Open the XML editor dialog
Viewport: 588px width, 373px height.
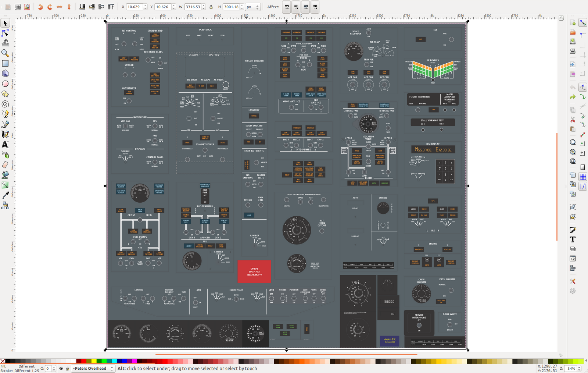pyautogui.click(x=573, y=259)
